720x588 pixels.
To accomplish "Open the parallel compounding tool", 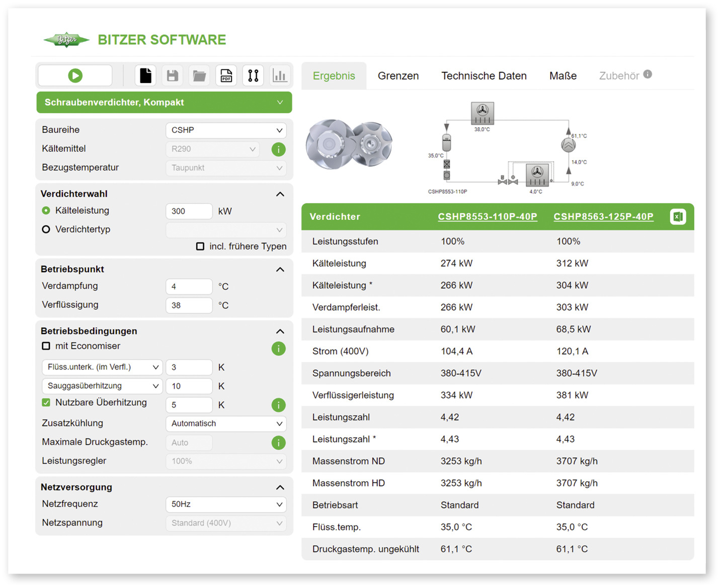I will coord(253,75).
